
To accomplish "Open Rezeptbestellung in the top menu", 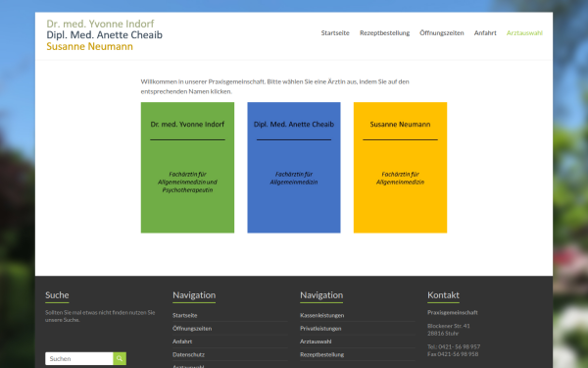I will (384, 33).
